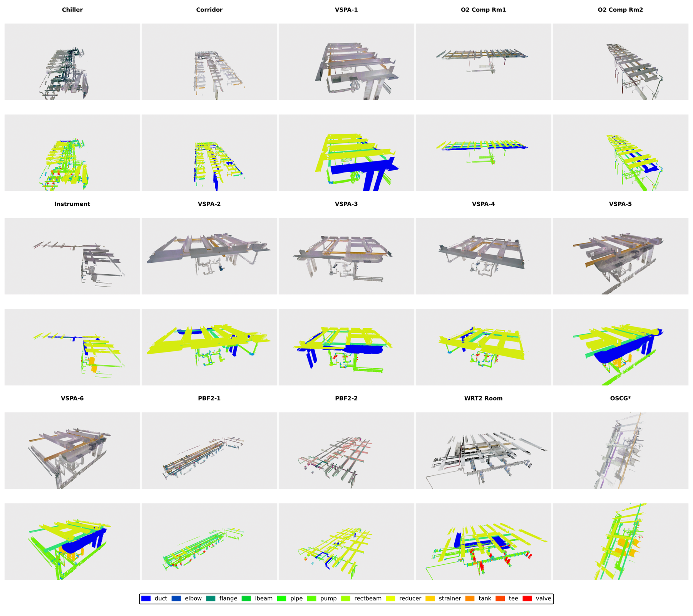View the VSPA-1 color-segmented result
This screenshot has width=693, height=616.
click(x=346, y=153)
